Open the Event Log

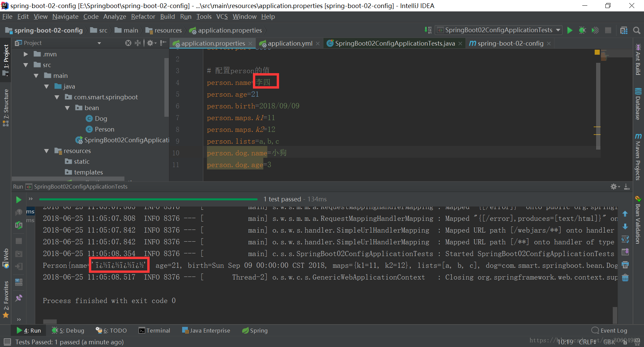609,331
